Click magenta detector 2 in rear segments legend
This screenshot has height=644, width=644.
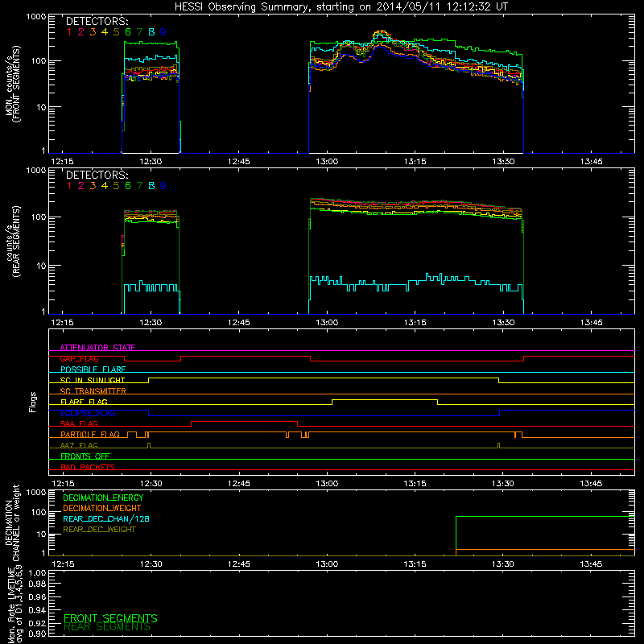point(81,186)
